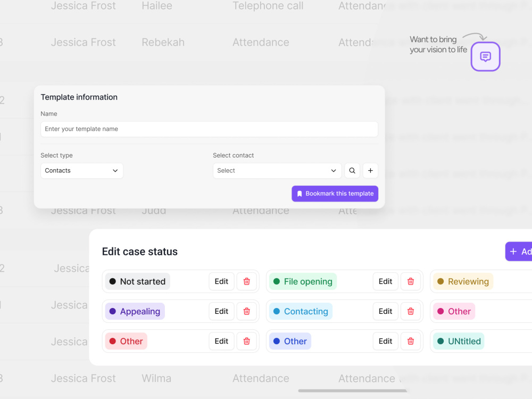Click the template name input field
Image resolution: width=532 pixels, height=399 pixels.
coord(209,129)
